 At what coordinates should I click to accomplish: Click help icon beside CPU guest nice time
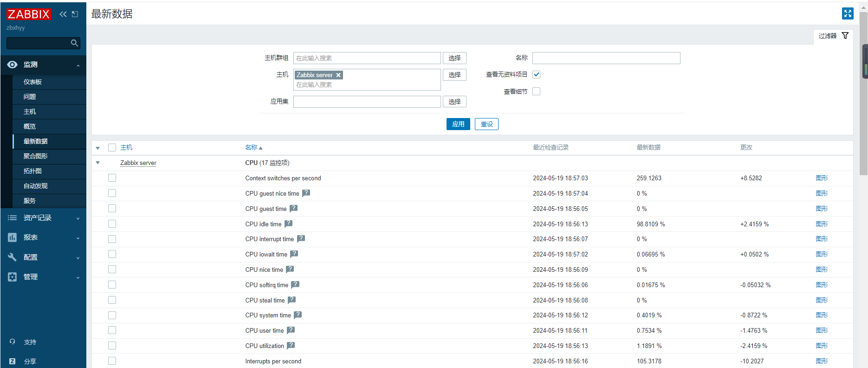(x=306, y=193)
